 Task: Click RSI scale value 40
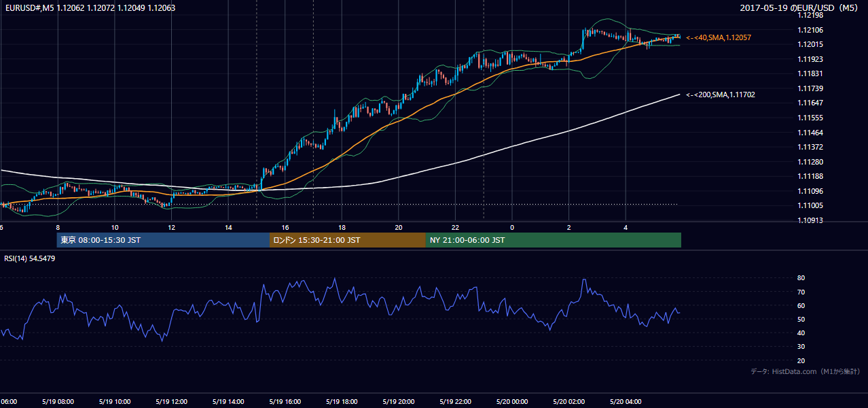(x=801, y=333)
